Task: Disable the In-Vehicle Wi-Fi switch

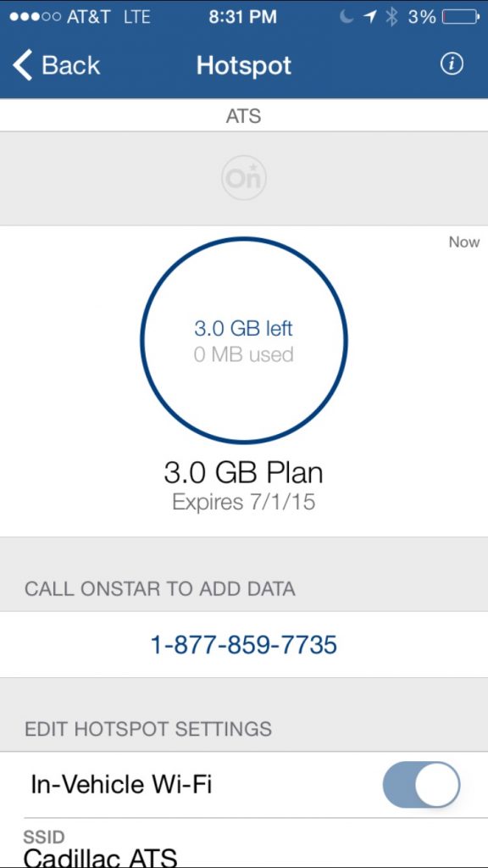Action: [421, 784]
